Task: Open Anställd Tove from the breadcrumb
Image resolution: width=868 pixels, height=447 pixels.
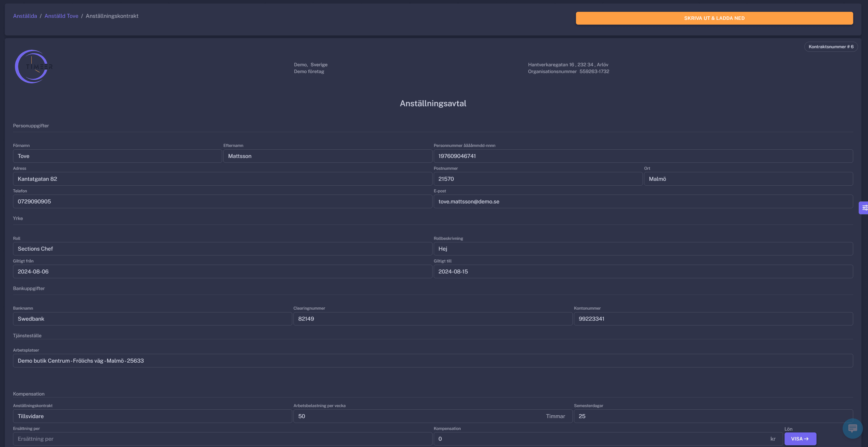Action: pos(61,16)
